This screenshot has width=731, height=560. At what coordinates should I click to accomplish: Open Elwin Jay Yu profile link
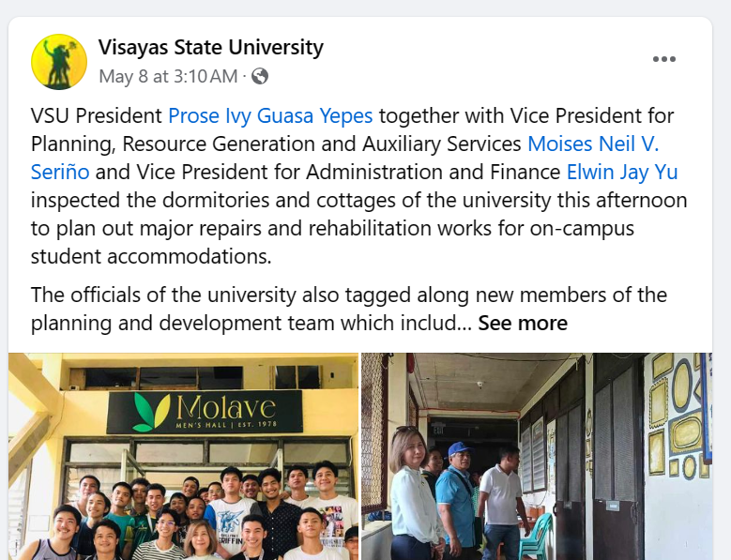click(x=621, y=173)
